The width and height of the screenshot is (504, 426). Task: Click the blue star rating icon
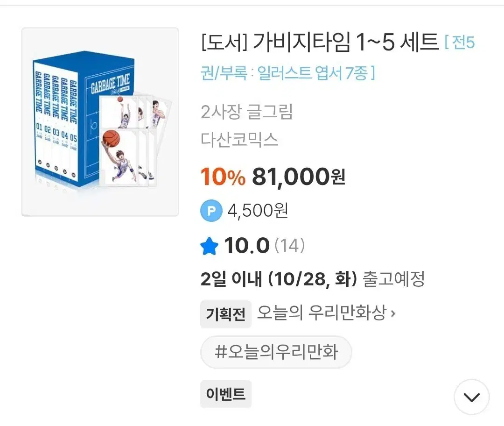click(x=209, y=246)
